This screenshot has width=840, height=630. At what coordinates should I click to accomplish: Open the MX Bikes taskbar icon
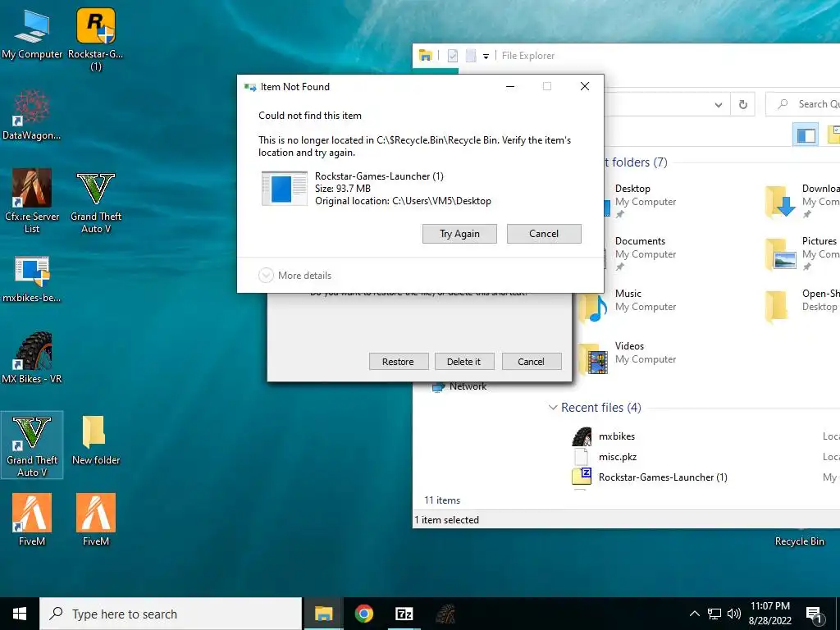click(445, 614)
